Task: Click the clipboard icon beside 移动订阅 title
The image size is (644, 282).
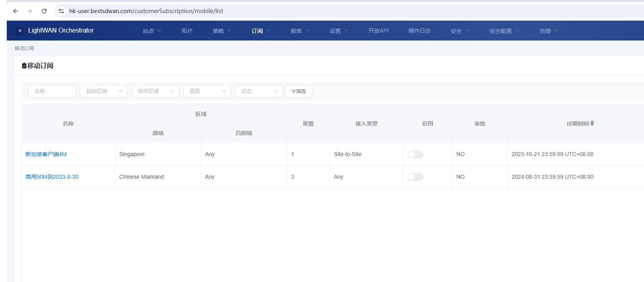Action: pos(24,66)
